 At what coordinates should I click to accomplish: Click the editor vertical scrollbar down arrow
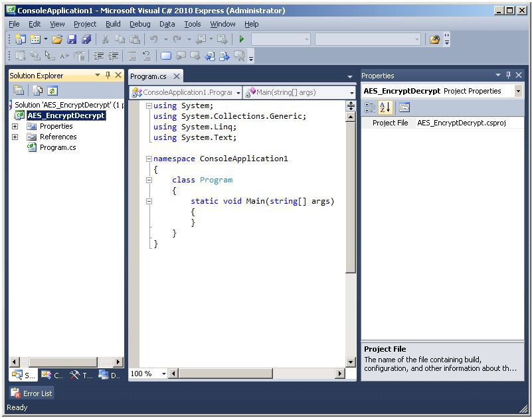[x=351, y=362]
